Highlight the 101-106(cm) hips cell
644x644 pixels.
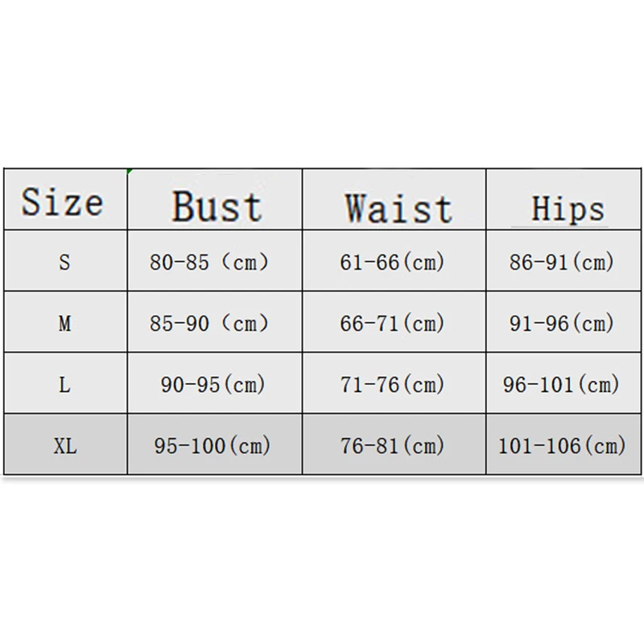coord(561,445)
